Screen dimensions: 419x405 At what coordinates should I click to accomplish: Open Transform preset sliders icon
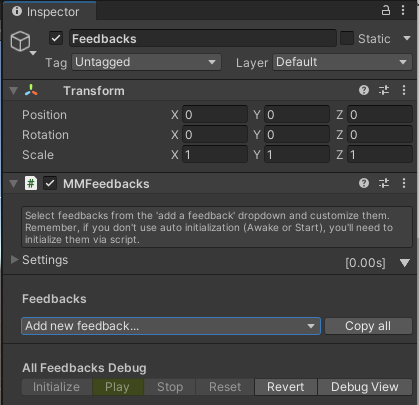(x=384, y=90)
